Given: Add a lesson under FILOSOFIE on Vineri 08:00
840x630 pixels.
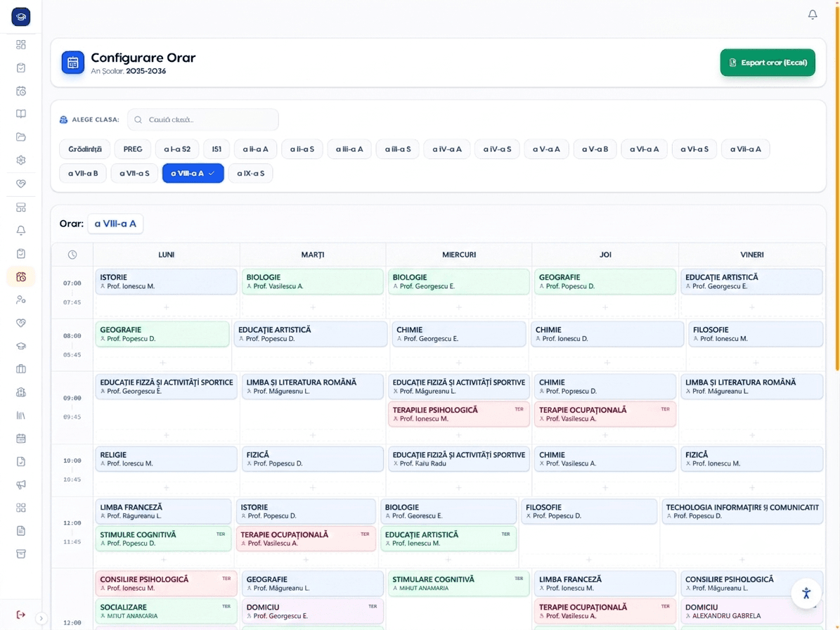Looking at the screenshot, I should click(x=756, y=363).
